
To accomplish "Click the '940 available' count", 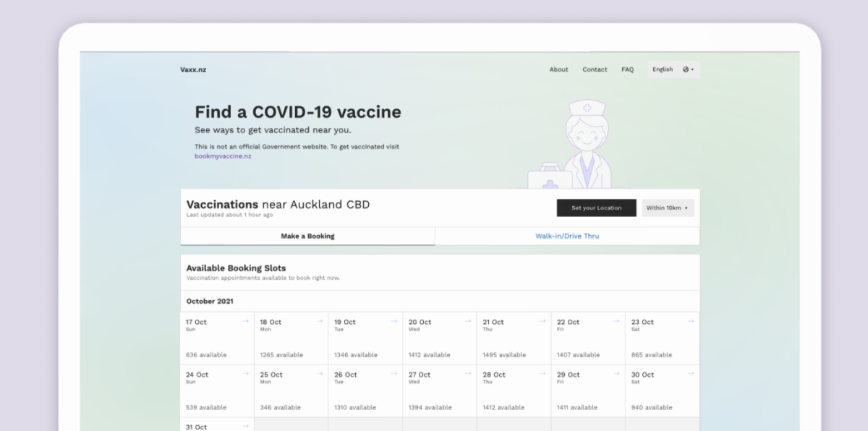I will coord(652,407).
